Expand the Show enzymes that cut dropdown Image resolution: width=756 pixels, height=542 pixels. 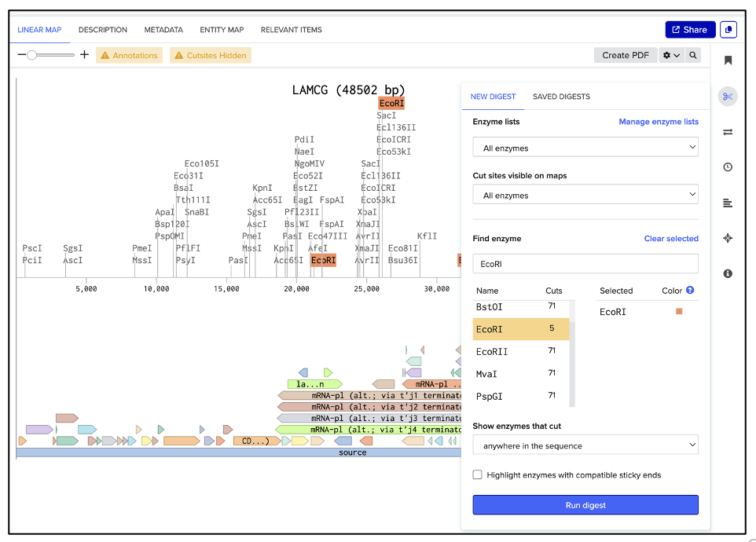(585, 445)
